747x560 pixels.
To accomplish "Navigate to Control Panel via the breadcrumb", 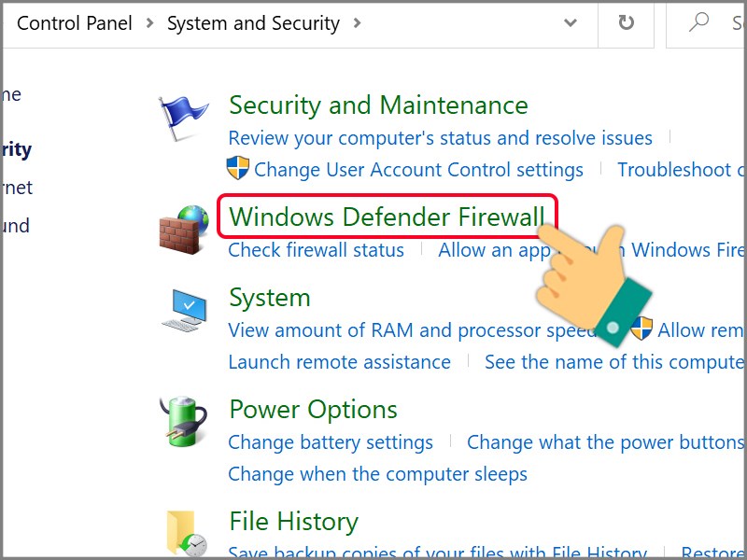I will pyautogui.click(x=73, y=24).
